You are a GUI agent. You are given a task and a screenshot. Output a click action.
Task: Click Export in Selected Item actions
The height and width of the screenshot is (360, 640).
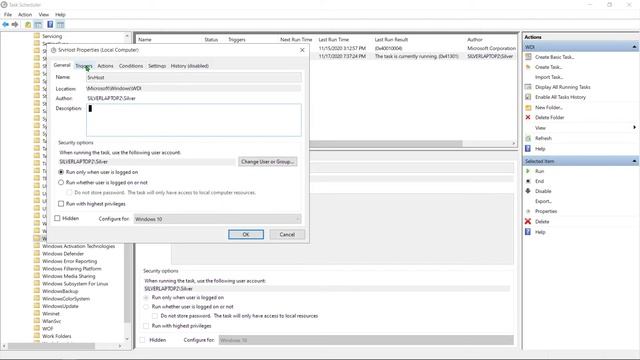[x=543, y=201]
